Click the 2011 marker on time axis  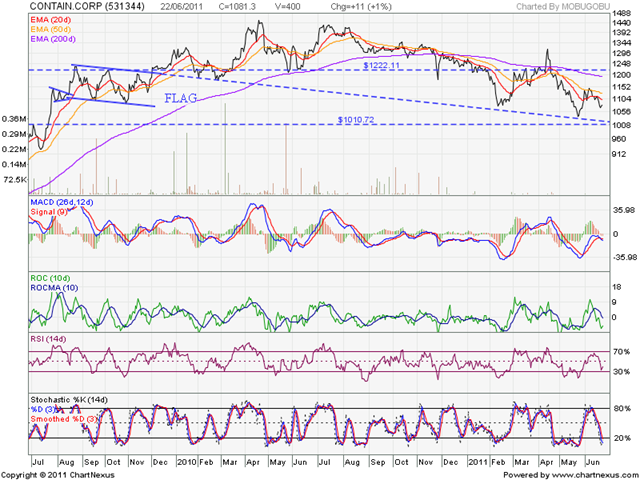click(478, 462)
